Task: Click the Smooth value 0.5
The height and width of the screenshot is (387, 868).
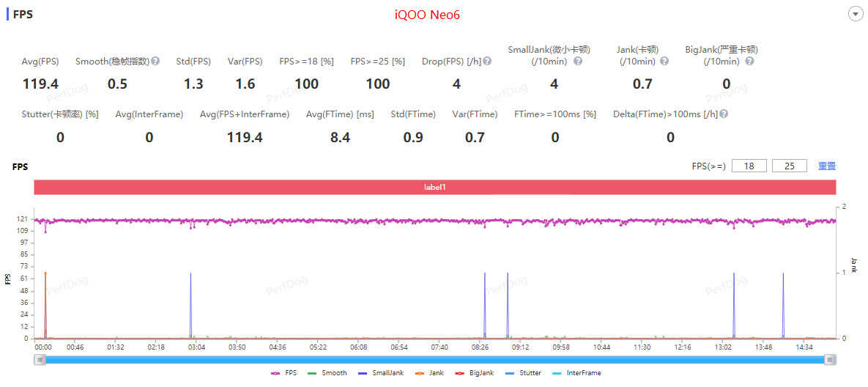Action: [x=117, y=84]
